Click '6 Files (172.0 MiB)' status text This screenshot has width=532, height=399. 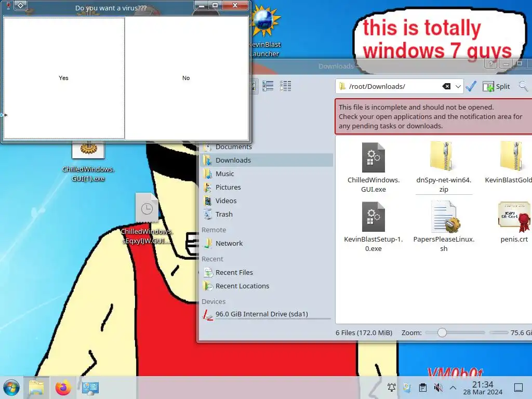tap(364, 333)
